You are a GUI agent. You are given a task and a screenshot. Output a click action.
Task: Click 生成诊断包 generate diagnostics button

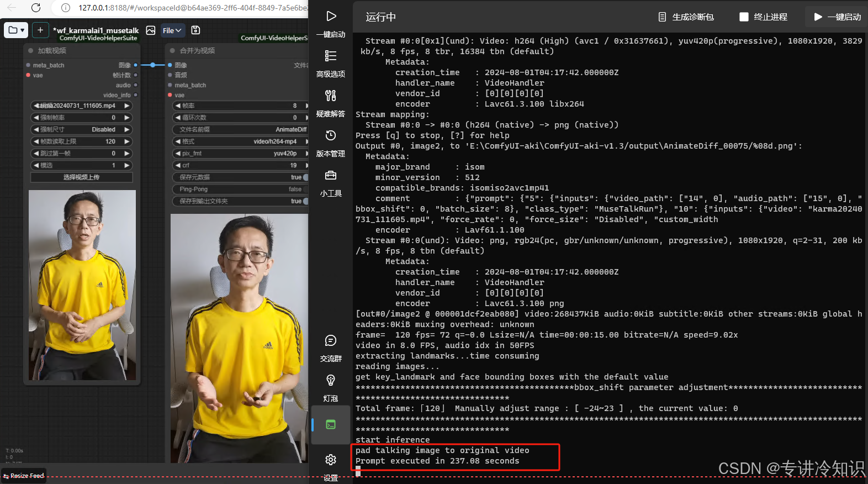(686, 17)
